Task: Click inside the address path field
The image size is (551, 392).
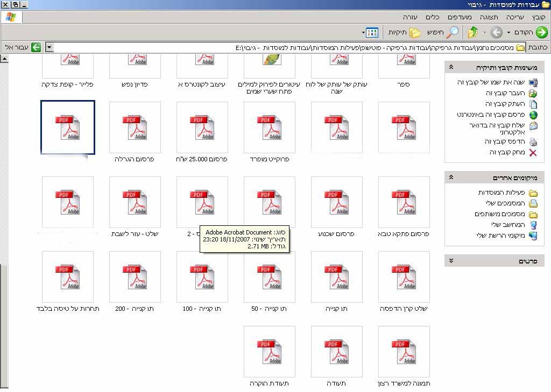Action: (x=285, y=47)
